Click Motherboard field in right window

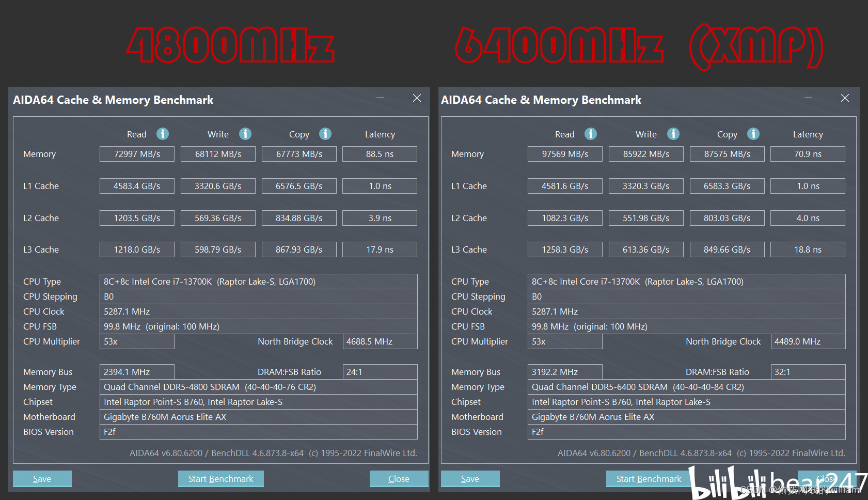[687, 417]
